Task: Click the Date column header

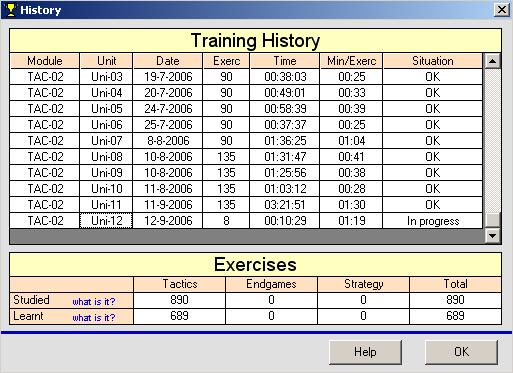Action: pos(168,61)
